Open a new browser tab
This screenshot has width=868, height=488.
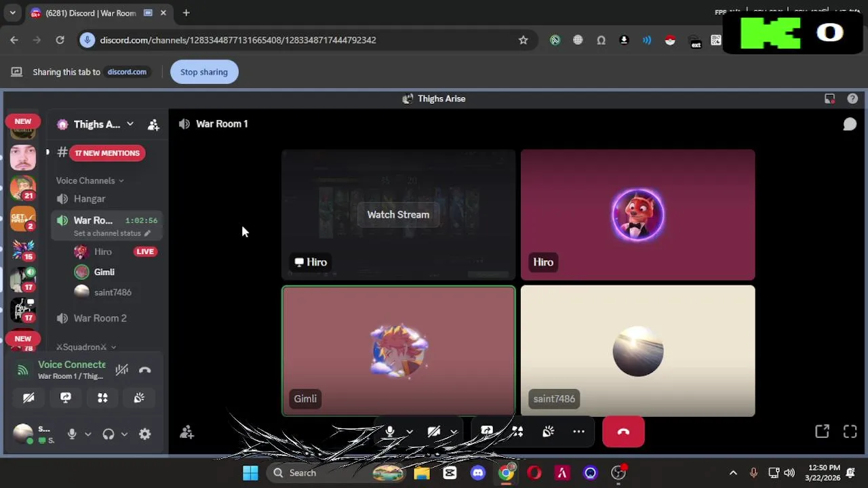pos(186,13)
